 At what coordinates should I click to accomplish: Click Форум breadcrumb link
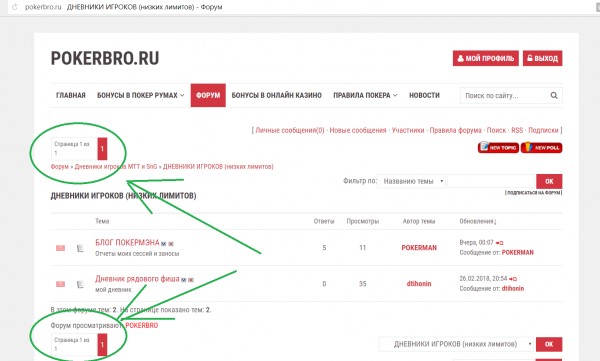[60, 167]
